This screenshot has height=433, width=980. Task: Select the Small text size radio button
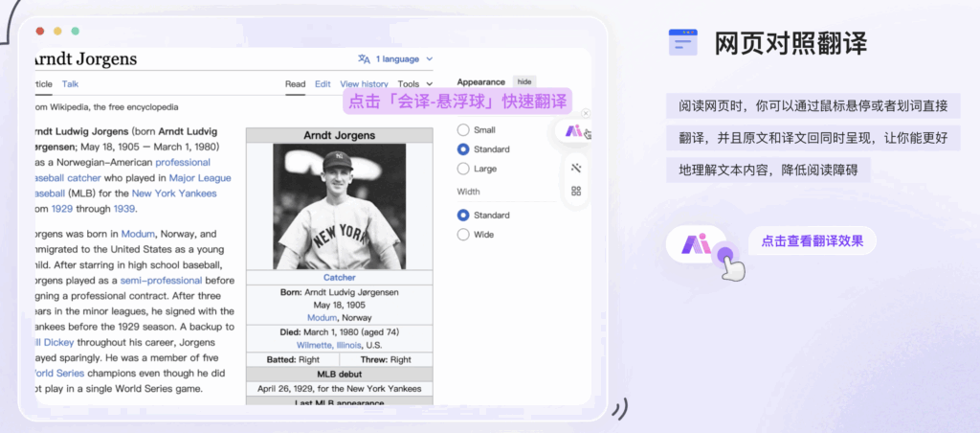tap(463, 130)
